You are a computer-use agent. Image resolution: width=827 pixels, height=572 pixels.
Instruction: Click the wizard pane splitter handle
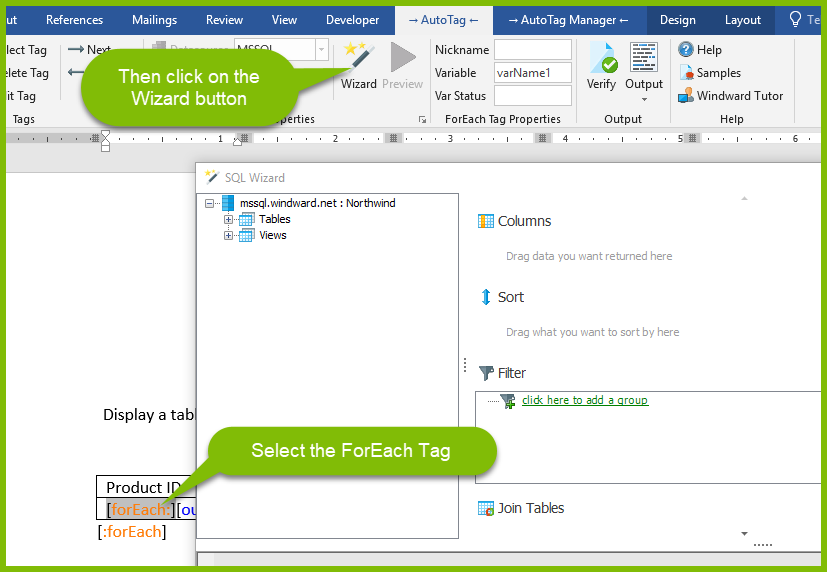465,365
